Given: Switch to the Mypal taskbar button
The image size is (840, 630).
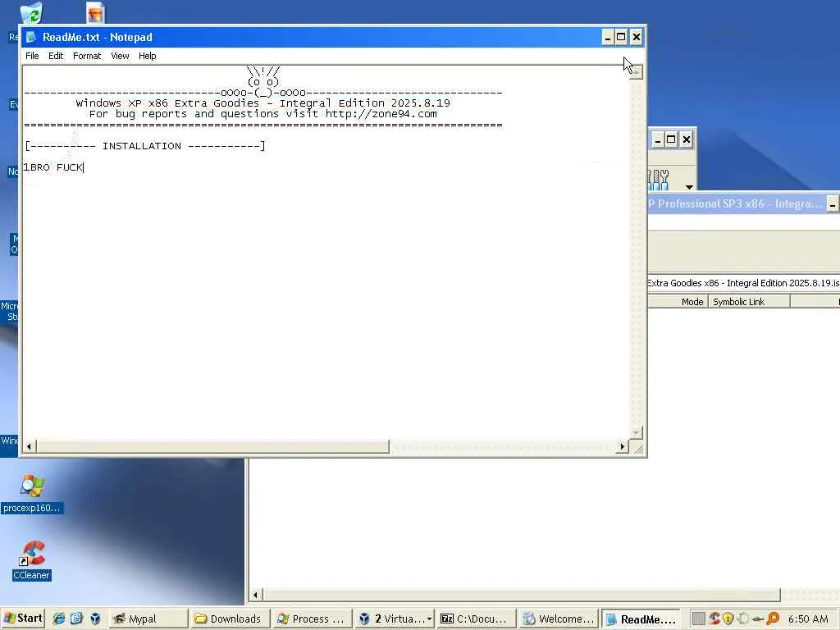Looking at the screenshot, I should [x=149, y=619].
